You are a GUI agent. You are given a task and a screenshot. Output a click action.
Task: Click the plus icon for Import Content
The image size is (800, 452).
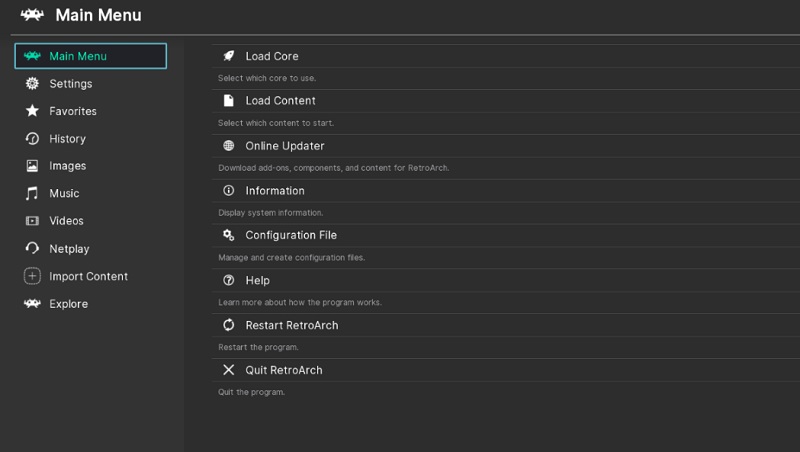tap(32, 276)
